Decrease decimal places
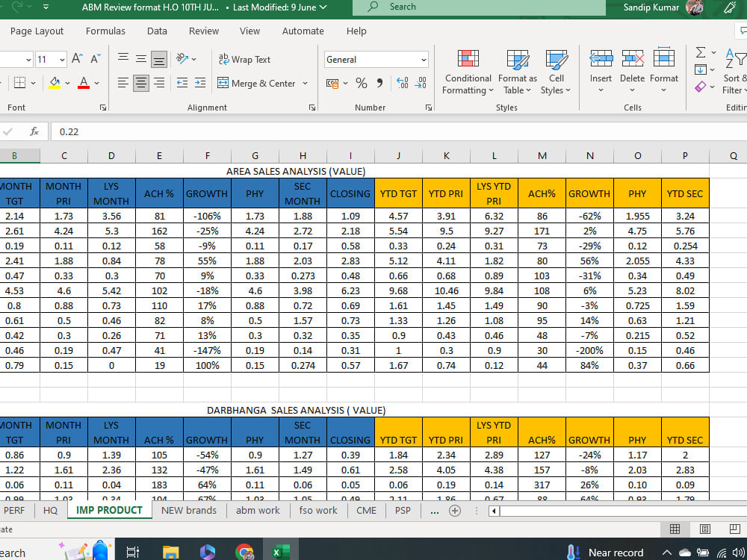The width and height of the screenshot is (747, 560). (x=421, y=84)
